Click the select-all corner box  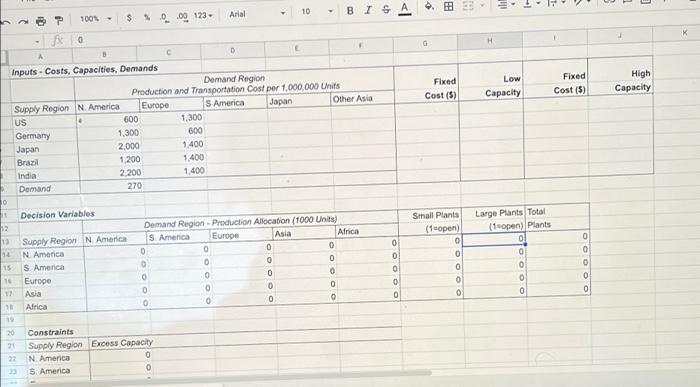click(4, 57)
